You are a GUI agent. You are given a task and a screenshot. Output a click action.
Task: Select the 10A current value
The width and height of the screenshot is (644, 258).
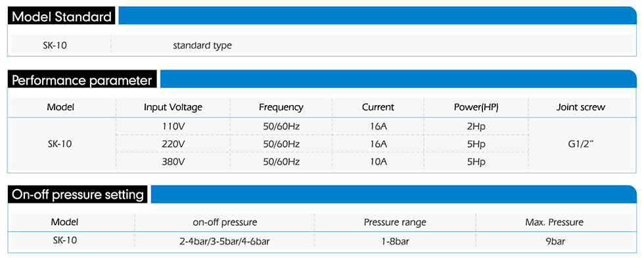pos(378,161)
